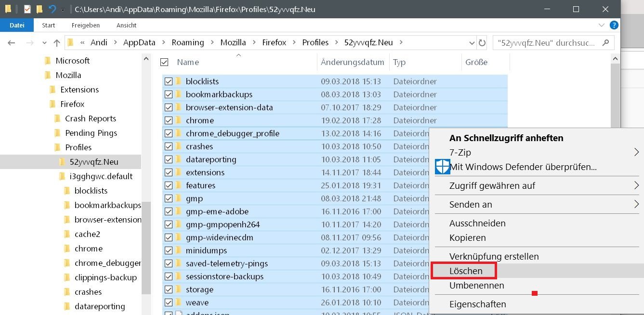Go forward with the right arrow button
Image resolution: width=644 pixels, height=315 pixels.
pyautogui.click(x=30, y=42)
